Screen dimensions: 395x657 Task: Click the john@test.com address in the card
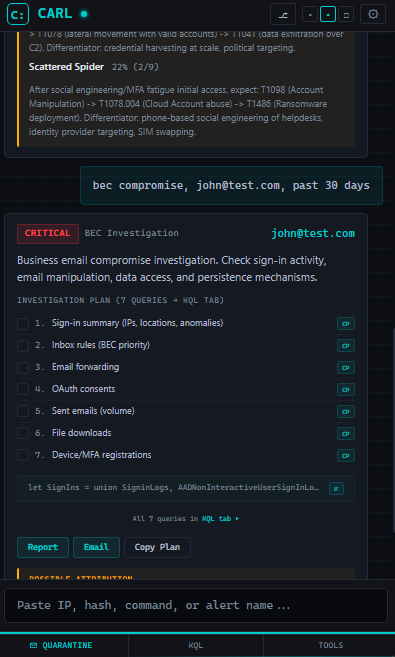tap(313, 233)
